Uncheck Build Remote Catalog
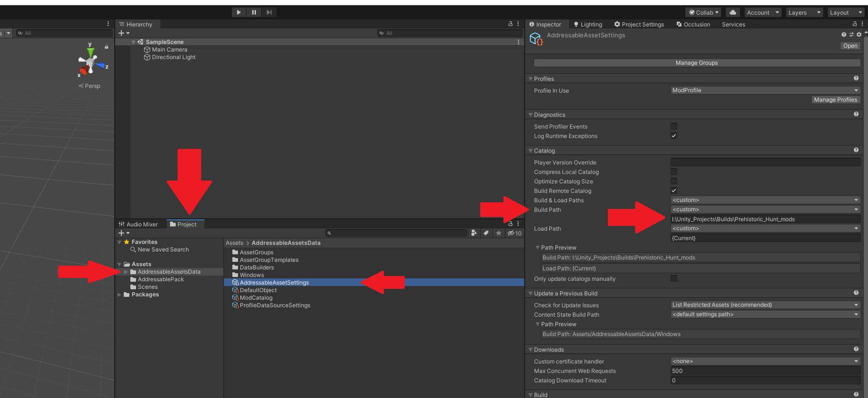The width and height of the screenshot is (868, 398). coord(674,190)
